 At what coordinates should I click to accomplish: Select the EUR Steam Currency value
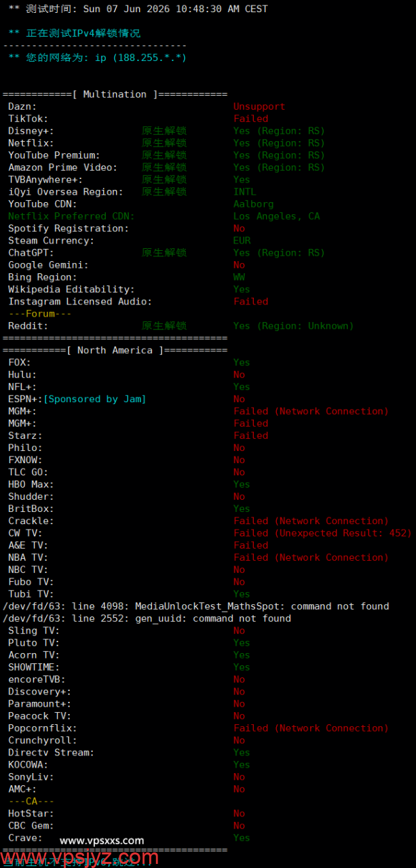(242, 241)
